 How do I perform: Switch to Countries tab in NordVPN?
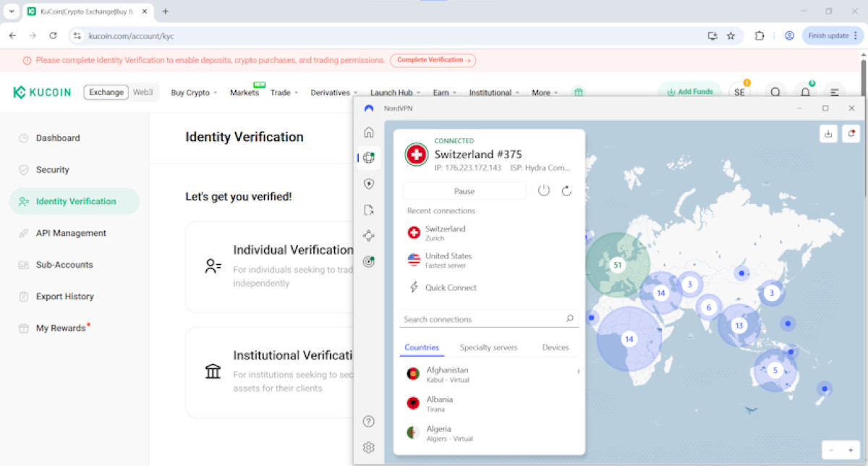(x=422, y=347)
